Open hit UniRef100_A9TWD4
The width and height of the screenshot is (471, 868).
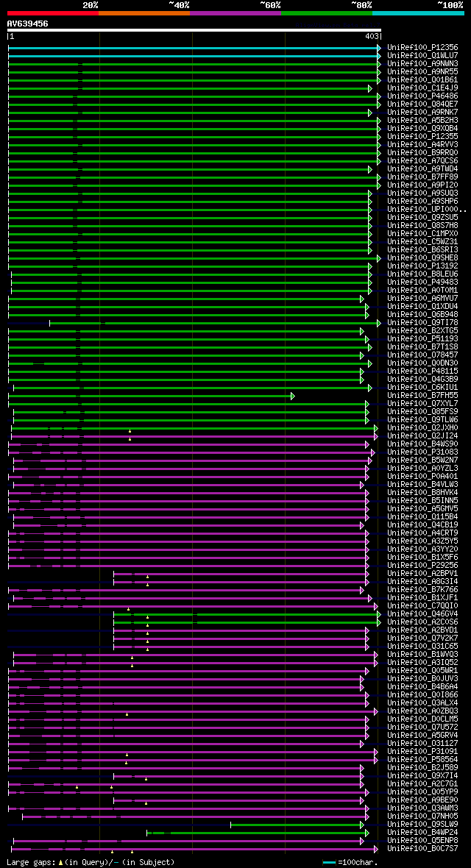pyautogui.click(x=422, y=169)
